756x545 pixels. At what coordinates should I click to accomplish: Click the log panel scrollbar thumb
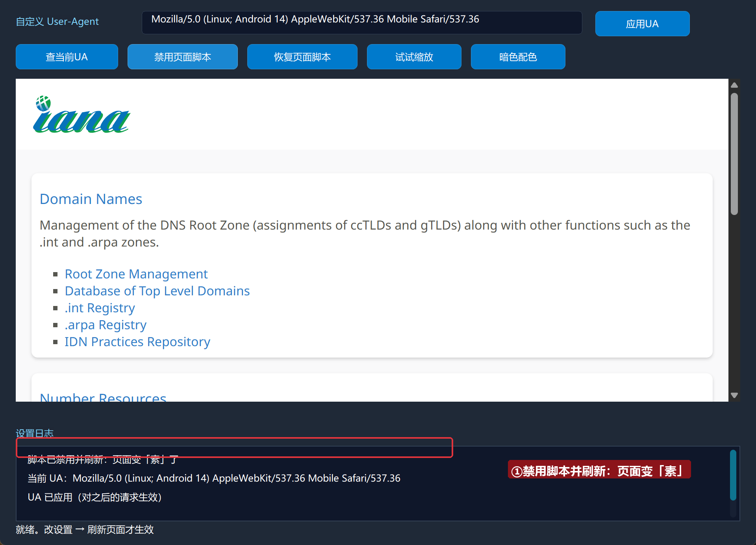click(x=733, y=475)
